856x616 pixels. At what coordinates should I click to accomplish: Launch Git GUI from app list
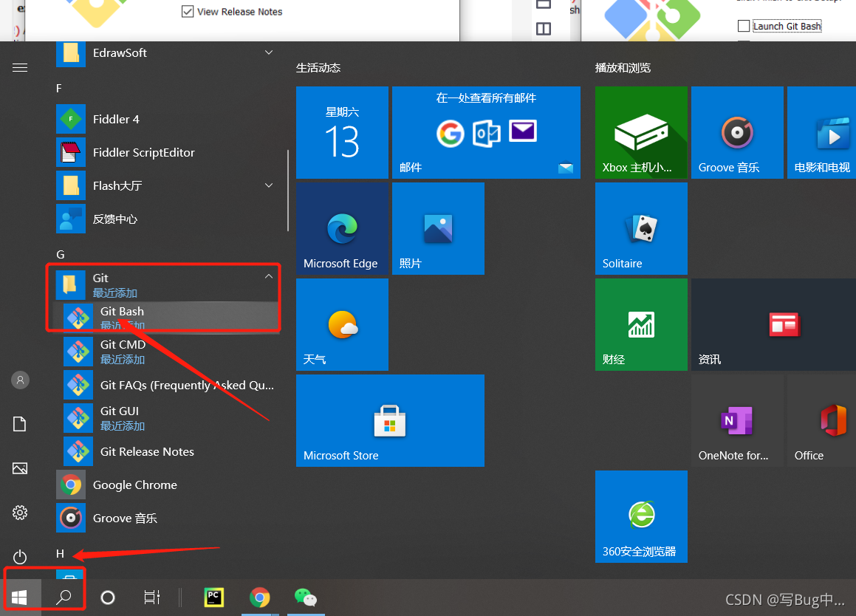(168, 418)
